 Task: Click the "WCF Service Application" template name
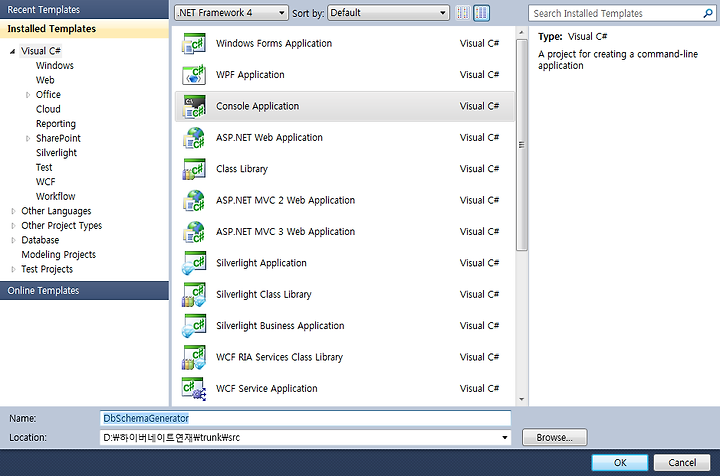pyautogui.click(x=267, y=388)
